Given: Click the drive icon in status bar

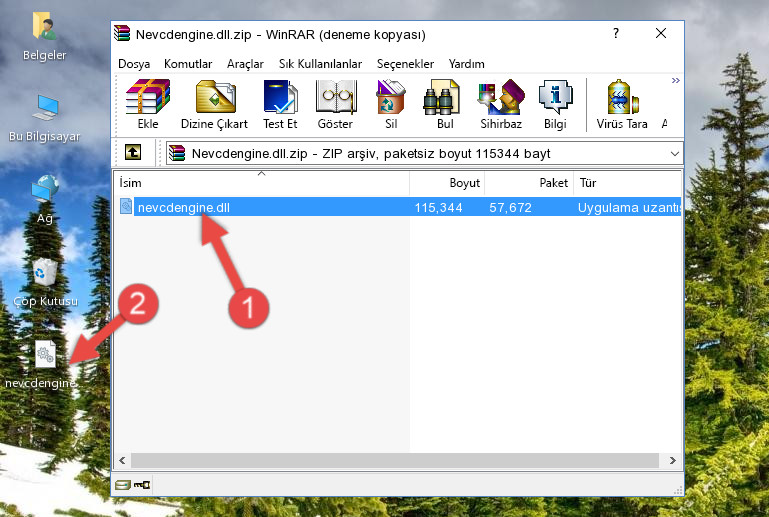Looking at the screenshot, I should [x=122, y=485].
